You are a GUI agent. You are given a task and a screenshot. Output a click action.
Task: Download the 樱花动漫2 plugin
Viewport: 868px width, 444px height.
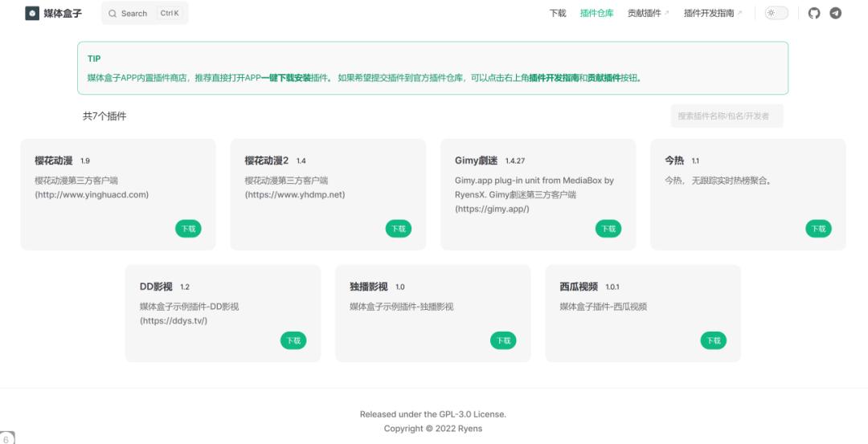(x=399, y=229)
